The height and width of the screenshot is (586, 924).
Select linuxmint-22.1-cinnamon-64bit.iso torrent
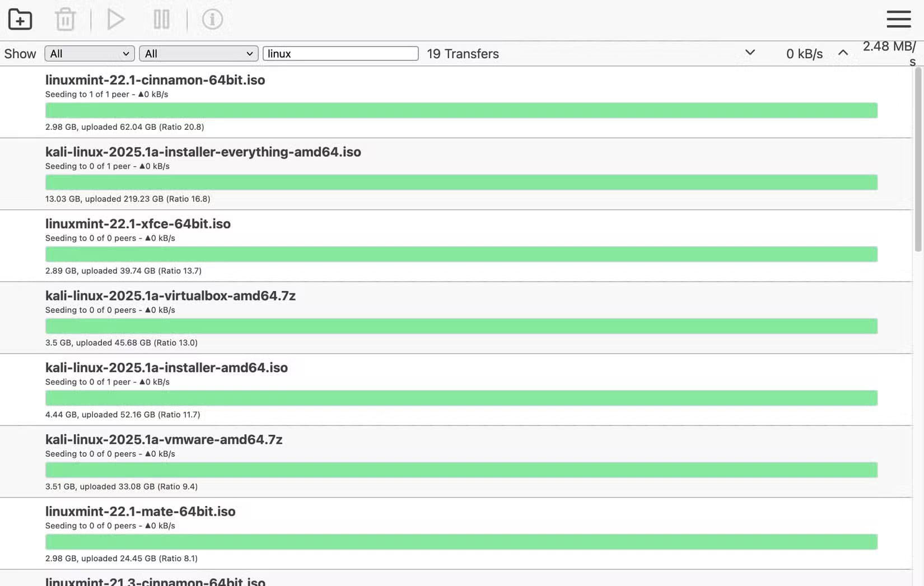[456, 102]
